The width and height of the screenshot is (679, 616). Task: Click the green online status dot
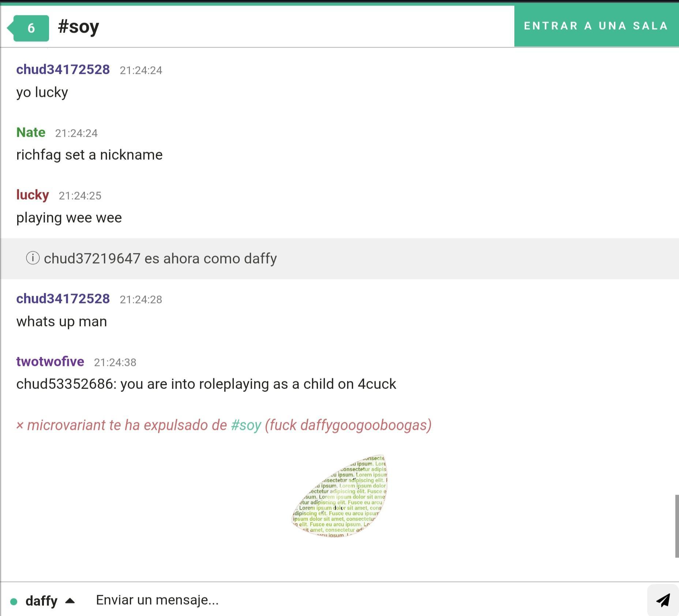(x=14, y=601)
